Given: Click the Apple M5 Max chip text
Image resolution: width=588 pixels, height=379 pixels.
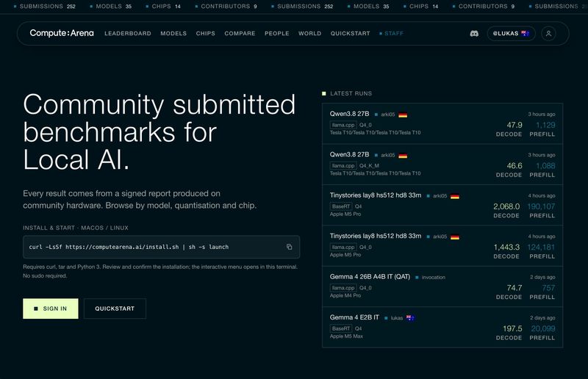Looking at the screenshot, I should tap(346, 336).
